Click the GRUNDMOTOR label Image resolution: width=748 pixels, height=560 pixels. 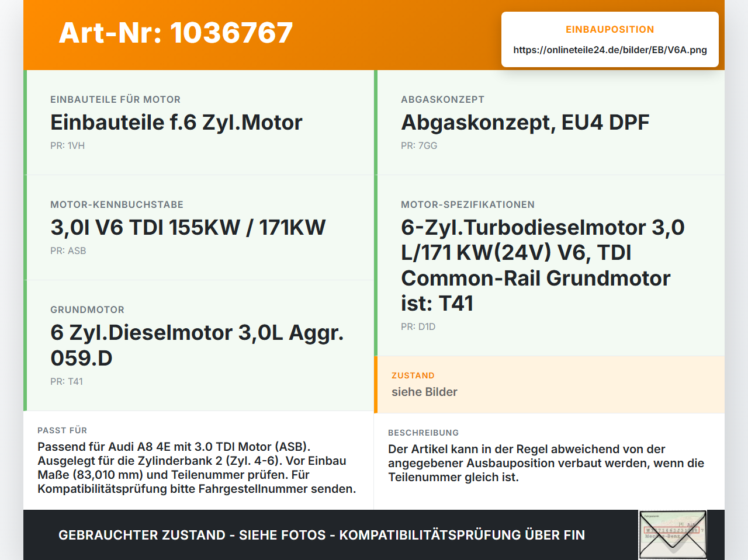point(87,309)
